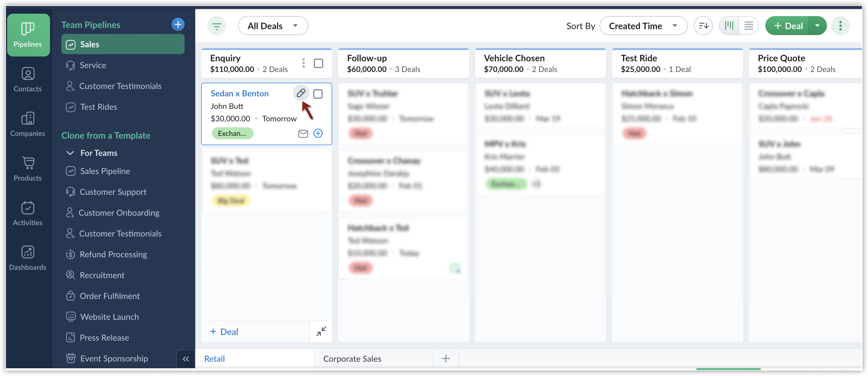This screenshot has height=376, width=868.
Task: Open the All Deals dropdown
Action: 273,26
